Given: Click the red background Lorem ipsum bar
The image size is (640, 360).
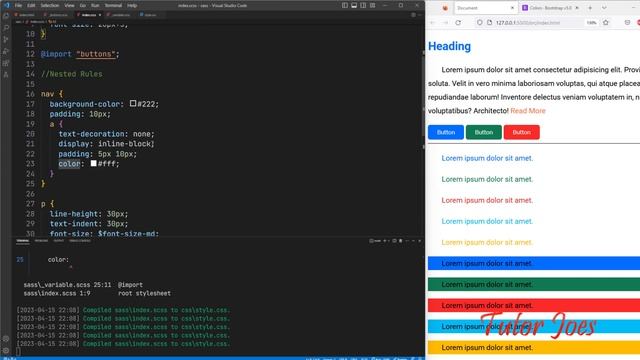Looking at the screenshot, I should pyautogui.click(x=534, y=305).
